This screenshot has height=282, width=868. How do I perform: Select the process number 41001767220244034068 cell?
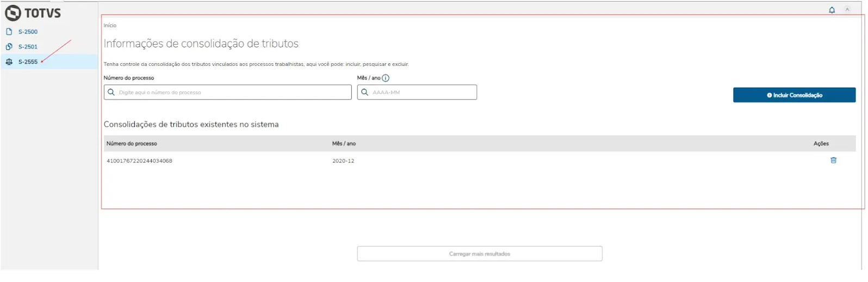pos(139,161)
